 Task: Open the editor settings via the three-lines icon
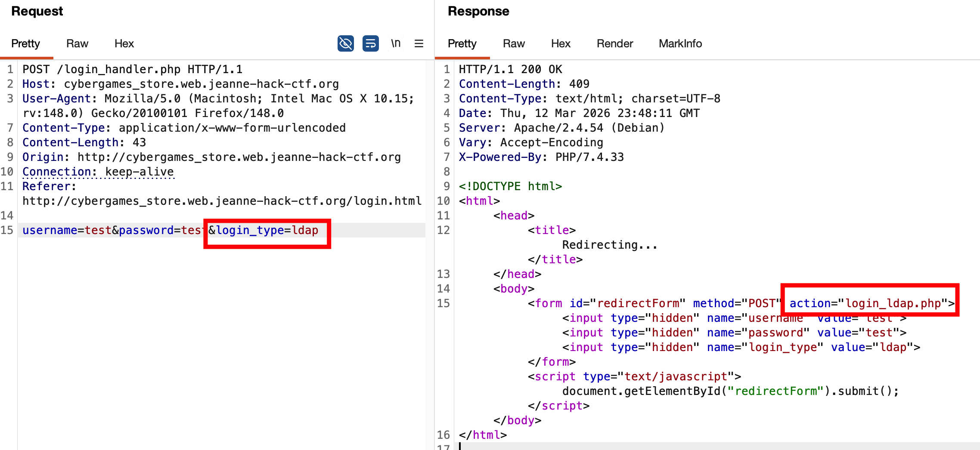pyautogui.click(x=419, y=43)
